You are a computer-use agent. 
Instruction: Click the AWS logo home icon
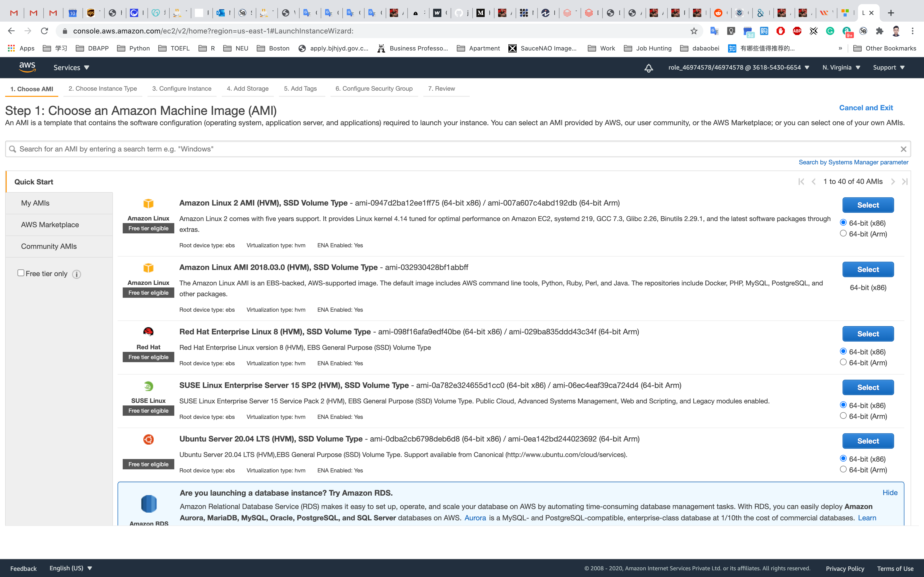(27, 67)
